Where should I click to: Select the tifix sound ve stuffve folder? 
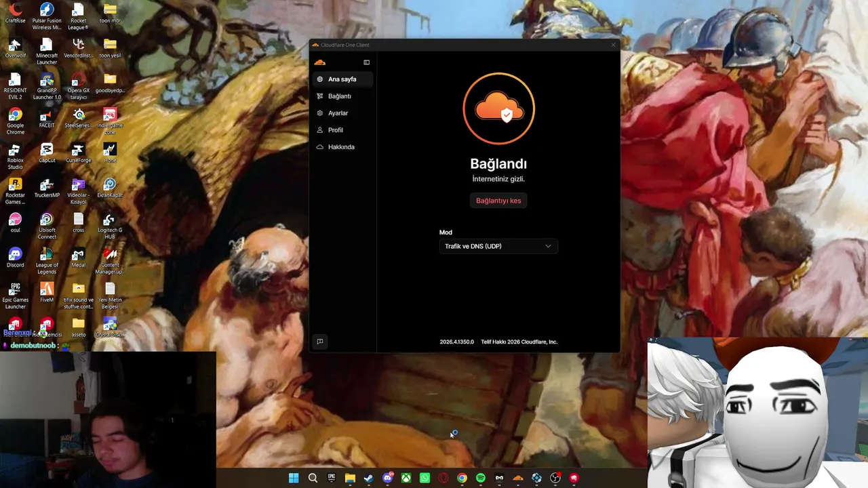[x=78, y=296]
